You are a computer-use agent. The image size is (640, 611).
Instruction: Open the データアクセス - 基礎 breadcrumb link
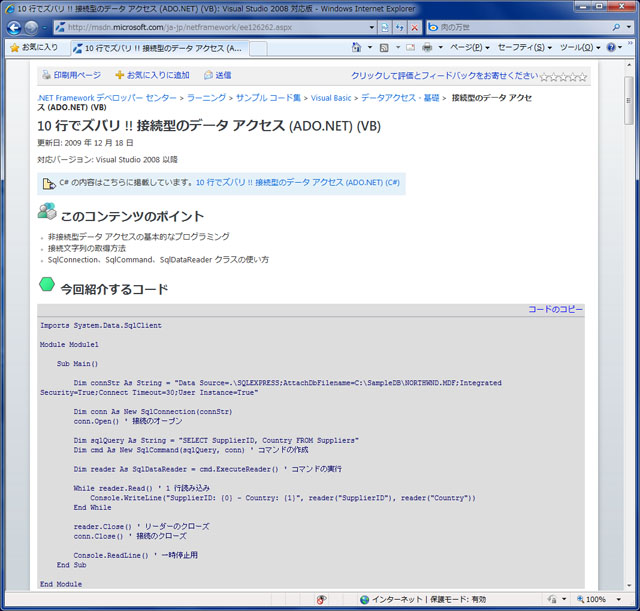point(400,98)
